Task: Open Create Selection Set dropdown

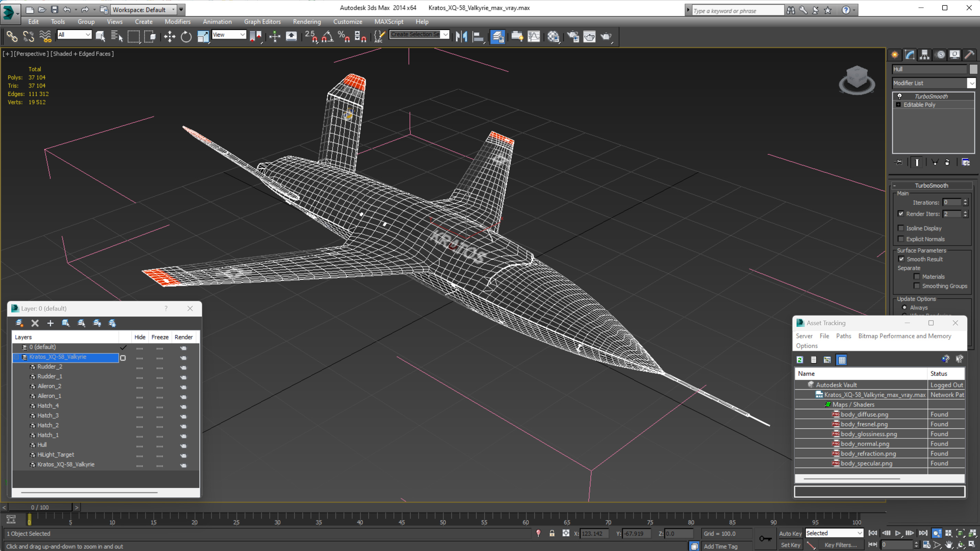Action: point(445,34)
